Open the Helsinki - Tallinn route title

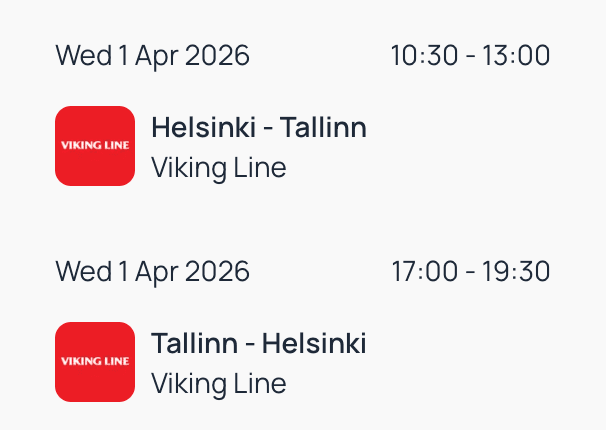[258, 128]
